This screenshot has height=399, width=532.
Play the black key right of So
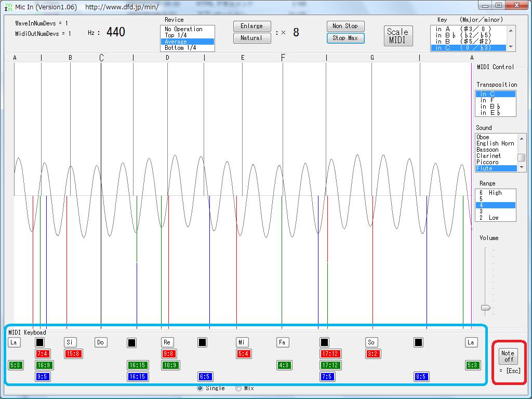click(418, 342)
